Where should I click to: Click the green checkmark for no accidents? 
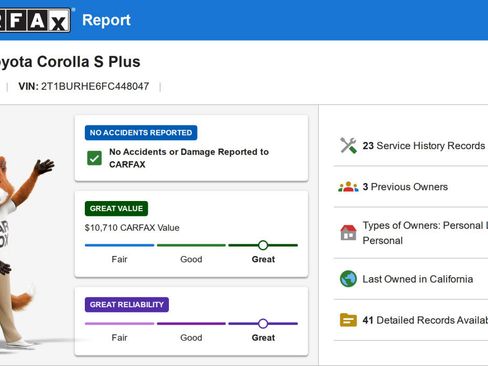[94, 158]
